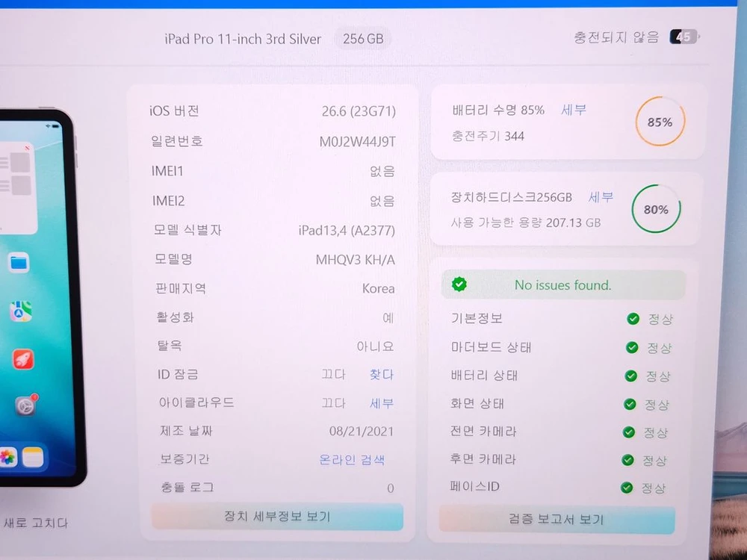This screenshot has height=560, width=747.
Task: Click manufacture date 08/21/2021
Action: pos(362,432)
